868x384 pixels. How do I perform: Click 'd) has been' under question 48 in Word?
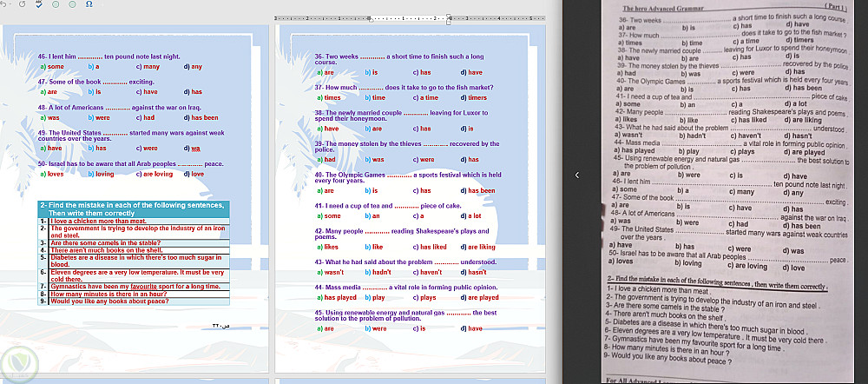click(x=201, y=117)
